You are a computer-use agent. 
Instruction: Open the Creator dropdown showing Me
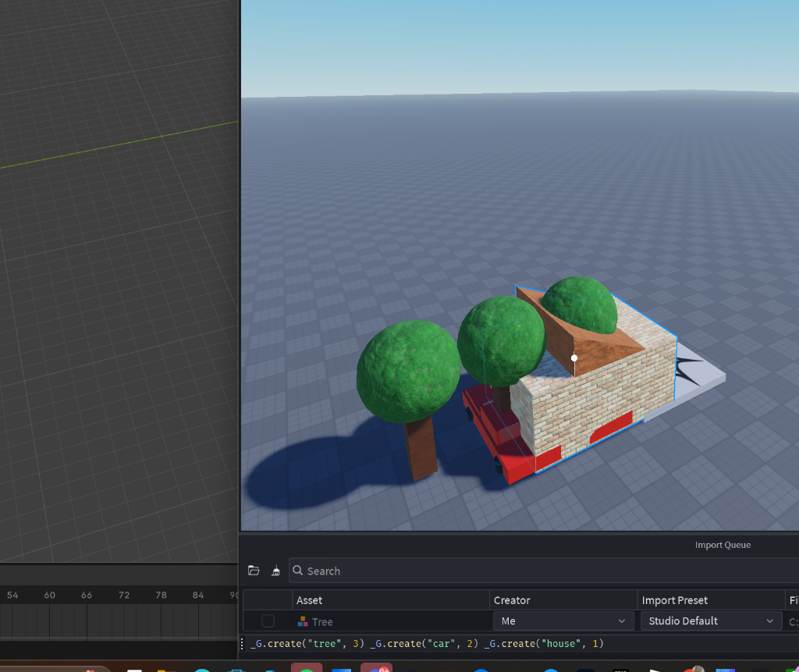(563, 621)
